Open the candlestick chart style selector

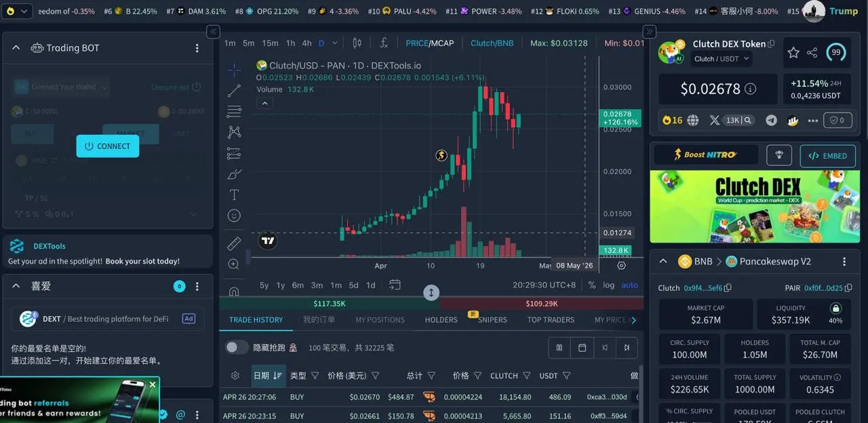point(357,43)
